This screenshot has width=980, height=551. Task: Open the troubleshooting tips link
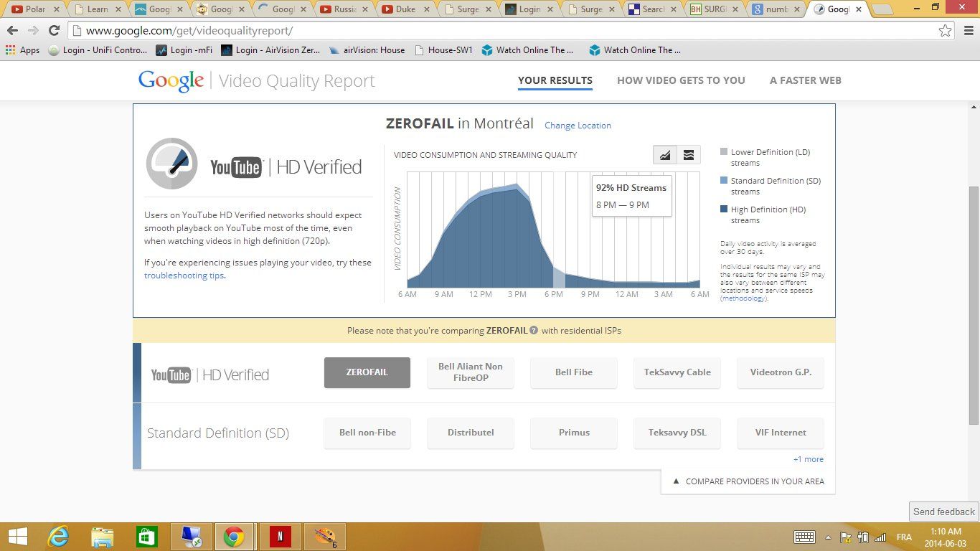(x=184, y=275)
